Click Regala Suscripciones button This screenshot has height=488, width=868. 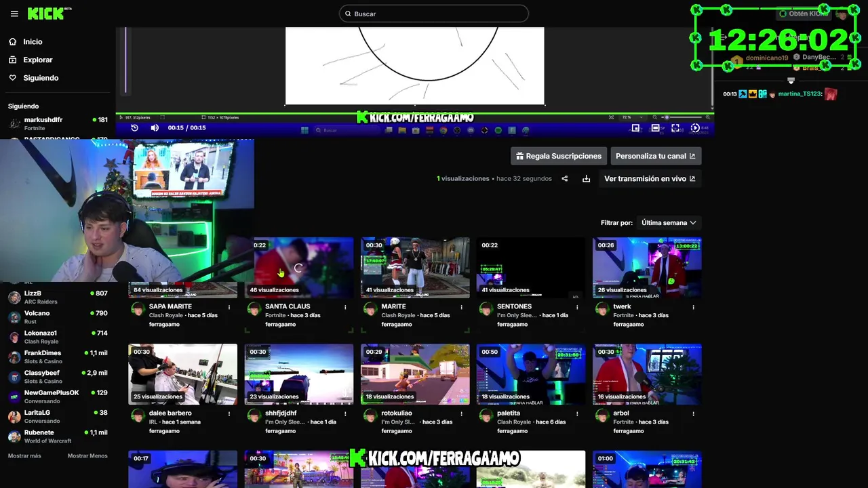(558, 156)
